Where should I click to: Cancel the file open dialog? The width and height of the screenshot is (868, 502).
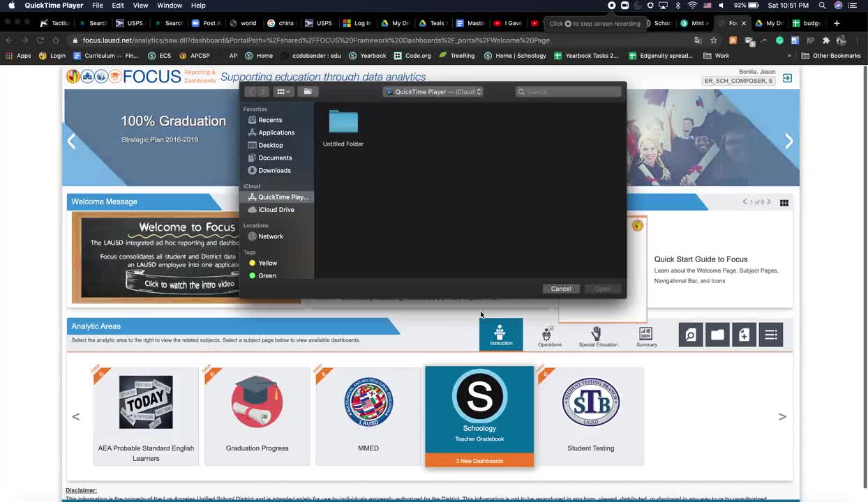click(560, 289)
